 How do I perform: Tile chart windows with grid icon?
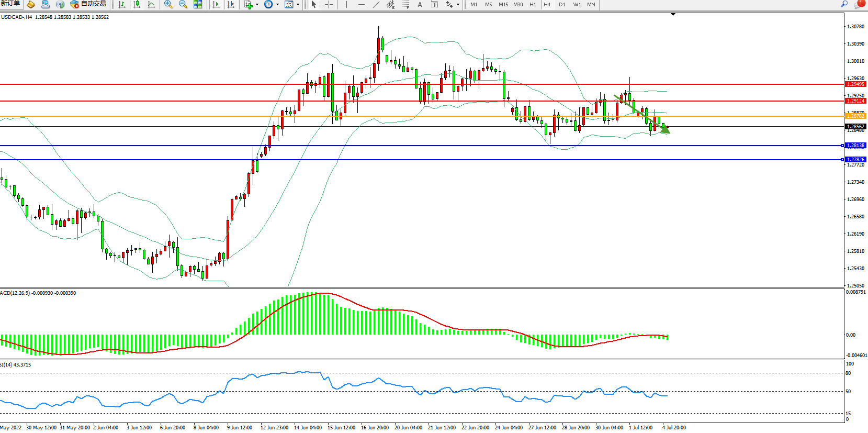pyautogui.click(x=198, y=5)
